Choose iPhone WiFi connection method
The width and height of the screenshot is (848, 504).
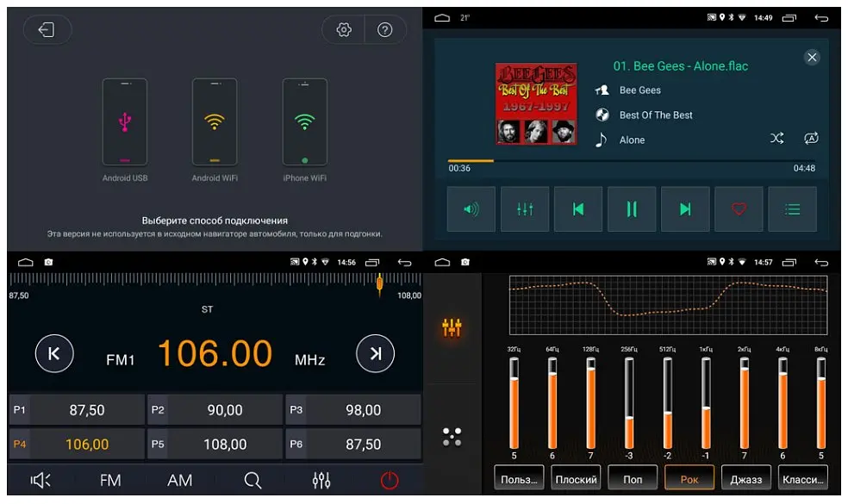(x=304, y=122)
